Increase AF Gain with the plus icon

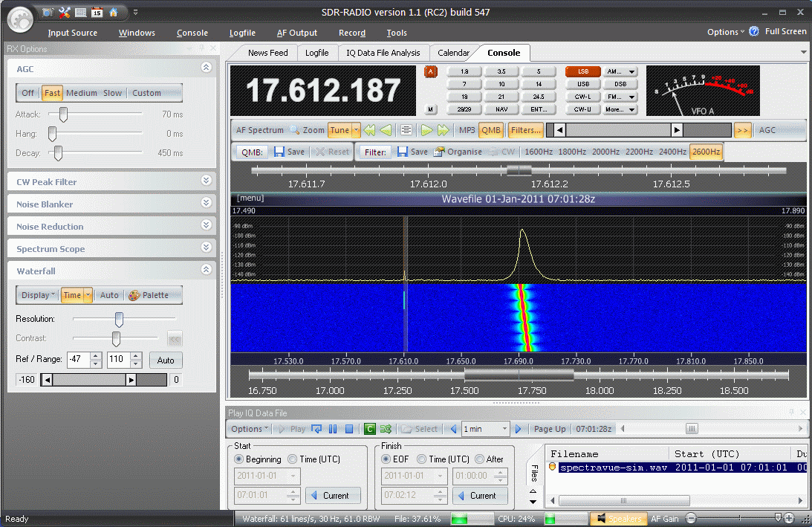[789, 518]
